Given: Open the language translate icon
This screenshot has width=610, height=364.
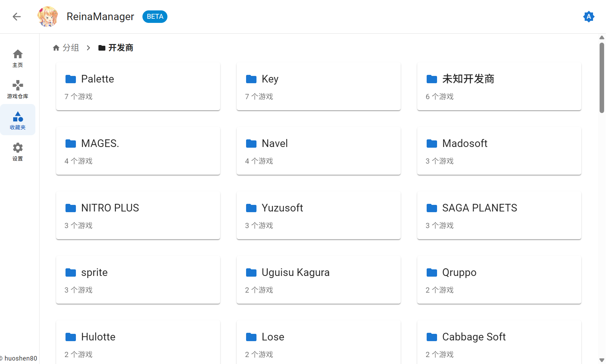Looking at the screenshot, I should click(589, 17).
